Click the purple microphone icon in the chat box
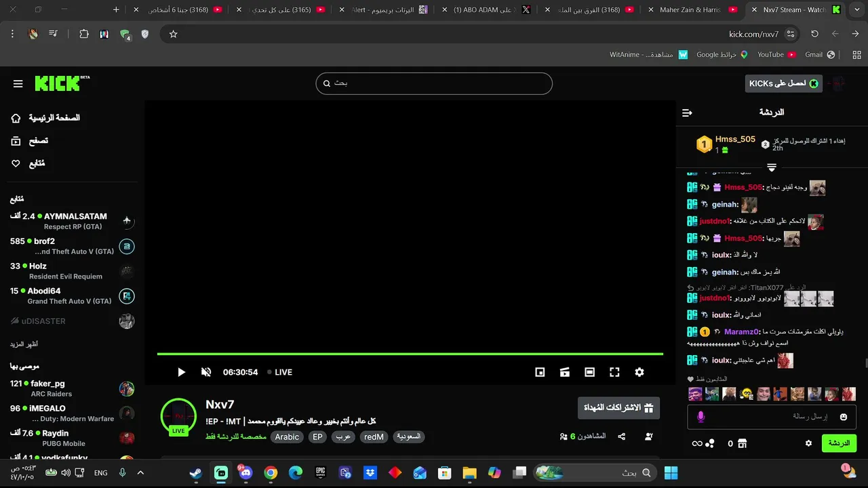 click(701, 417)
